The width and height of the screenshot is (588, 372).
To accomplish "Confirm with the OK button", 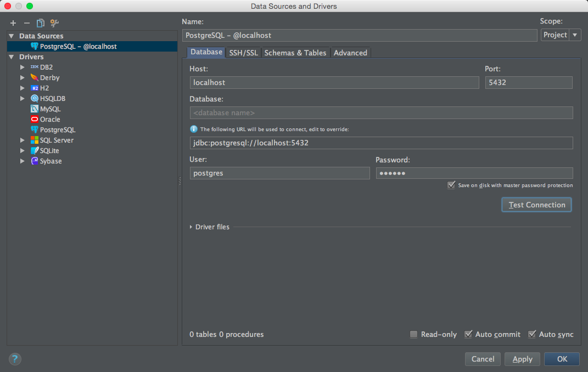I will tap(562, 359).
